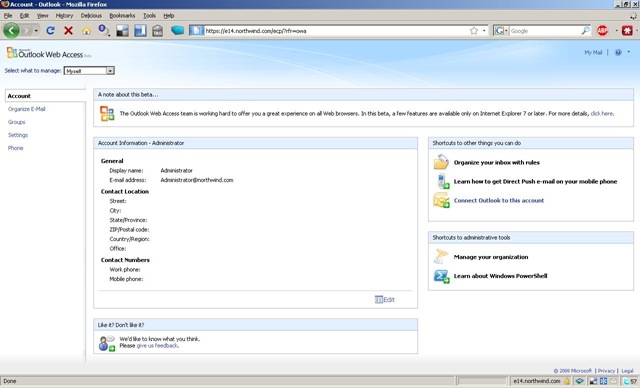Open the 'Select what to manage' Myself dropdown

(x=89, y=71)
